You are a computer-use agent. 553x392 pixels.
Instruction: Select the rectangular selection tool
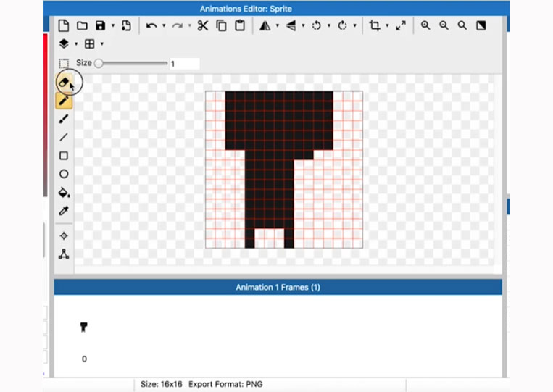coord(64,64)
